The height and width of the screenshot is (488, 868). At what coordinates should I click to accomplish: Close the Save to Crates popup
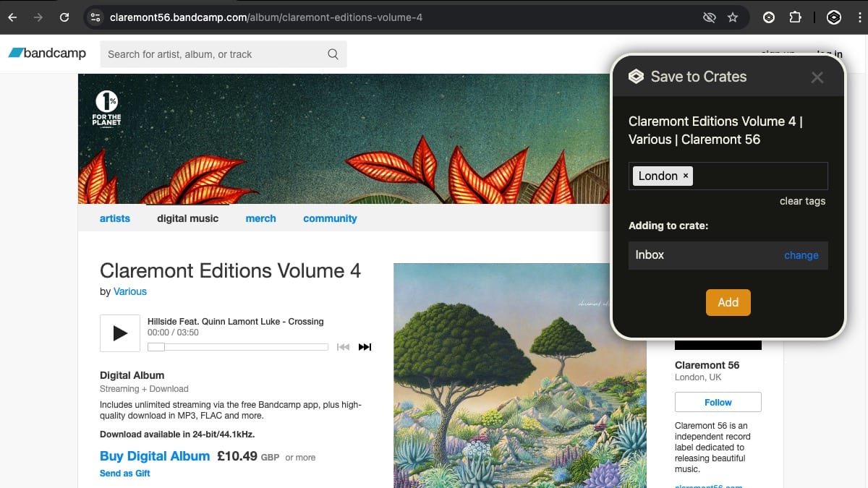click(817, 77)
